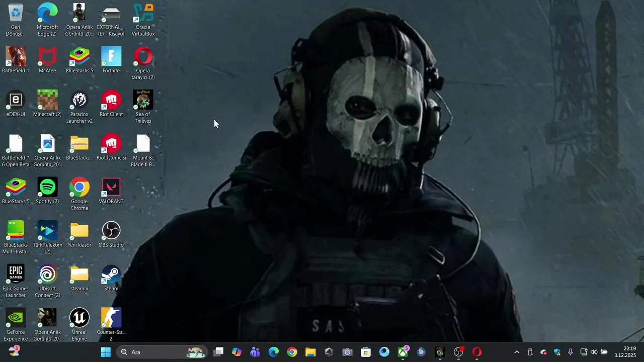Expand hidden system tray icons chevron

[517, 352]
